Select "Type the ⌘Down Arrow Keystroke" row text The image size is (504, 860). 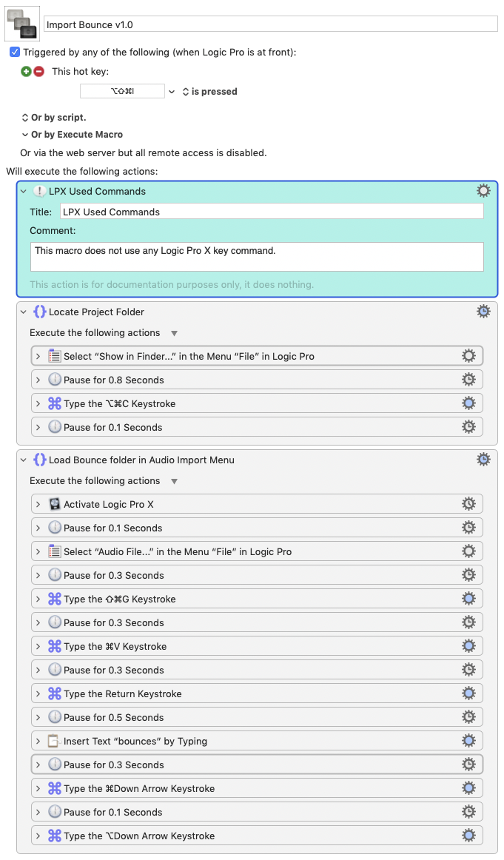point(139,789)
